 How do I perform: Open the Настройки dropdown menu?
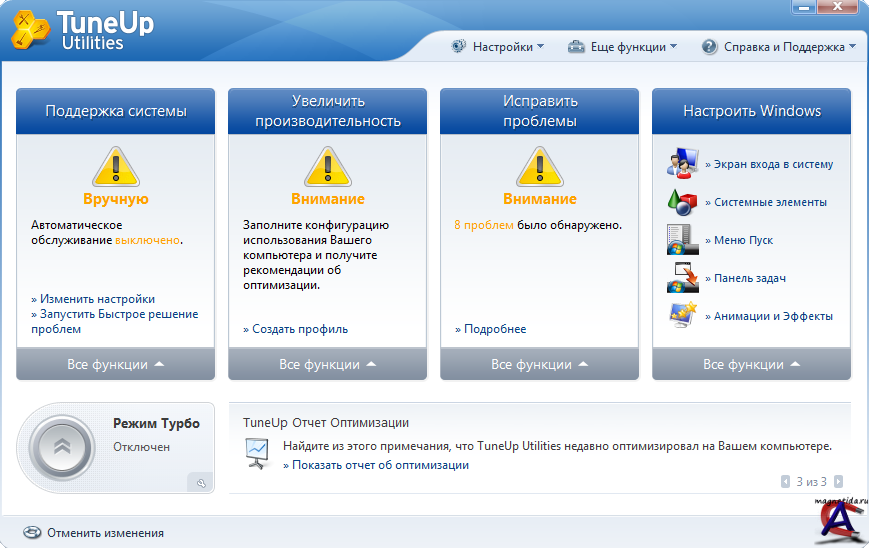(498, 47)
